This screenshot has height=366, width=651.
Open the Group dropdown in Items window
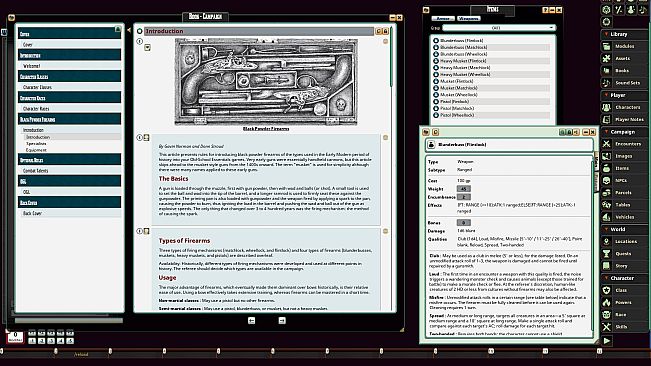click(x=499, y=28)
